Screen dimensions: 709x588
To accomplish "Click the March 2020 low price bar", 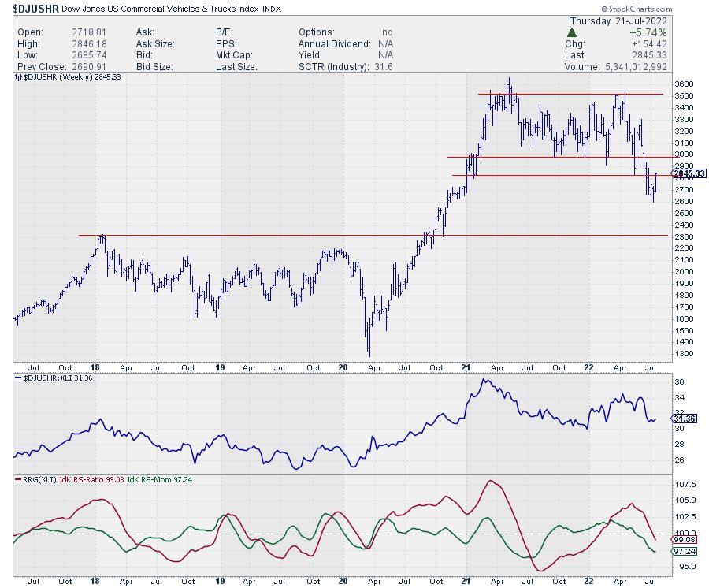I will click(369, 347).
